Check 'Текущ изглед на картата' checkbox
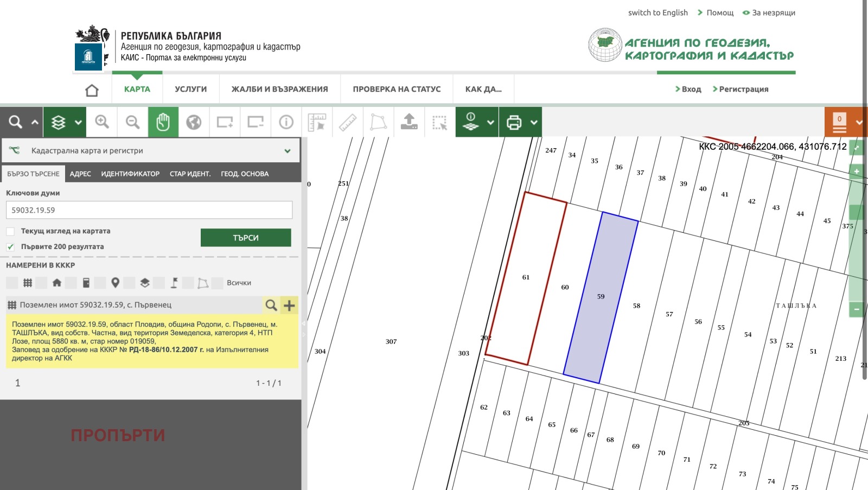Viewport: 868px width, 490px height. pyautogui.click(x=10, y=231)
